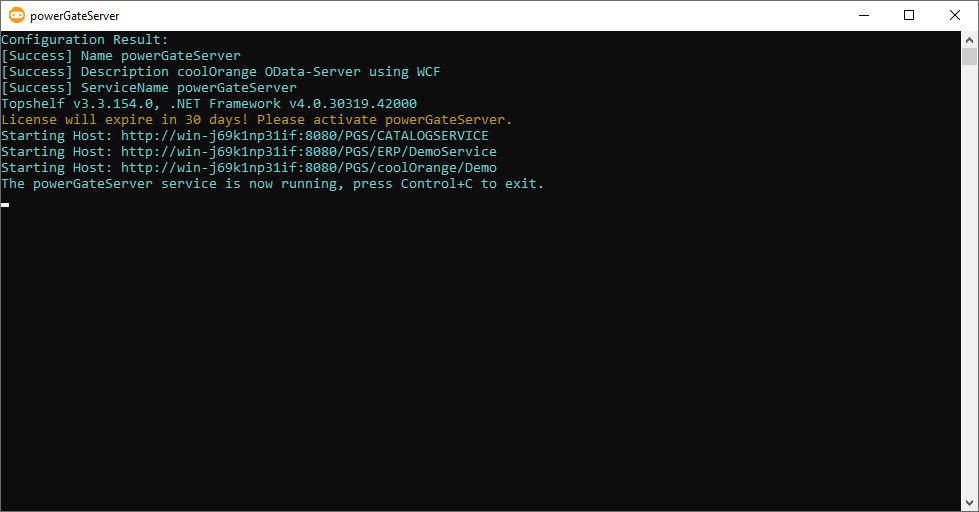This screenshot has height=512, width=979.
Task: Click the PGS/ERP/DemoService host URL
Action: point(308,152)
